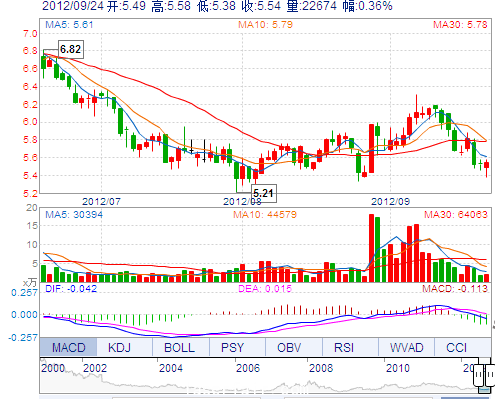Image resolution: width=495 pixels, height=399 pixels.
Task: Click the 6.82 high price label
Action: [x=70, y=49]
